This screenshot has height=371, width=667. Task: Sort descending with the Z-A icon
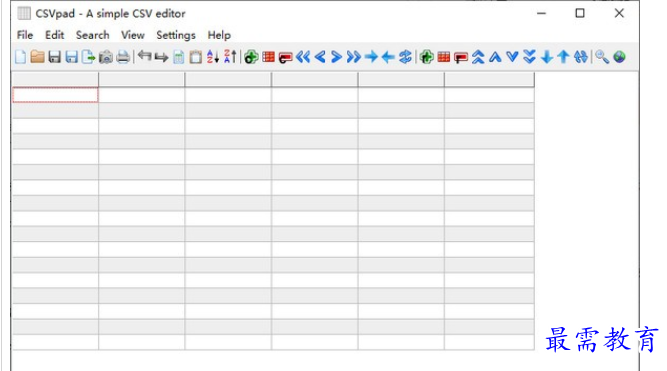(230, 57)
